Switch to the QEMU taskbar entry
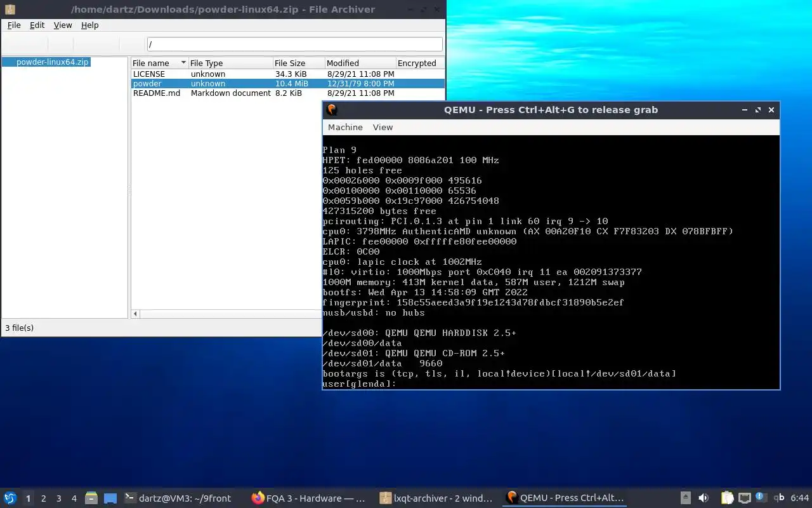The height and width of the screenshot is (508, 812). click(x=566, y=498)
